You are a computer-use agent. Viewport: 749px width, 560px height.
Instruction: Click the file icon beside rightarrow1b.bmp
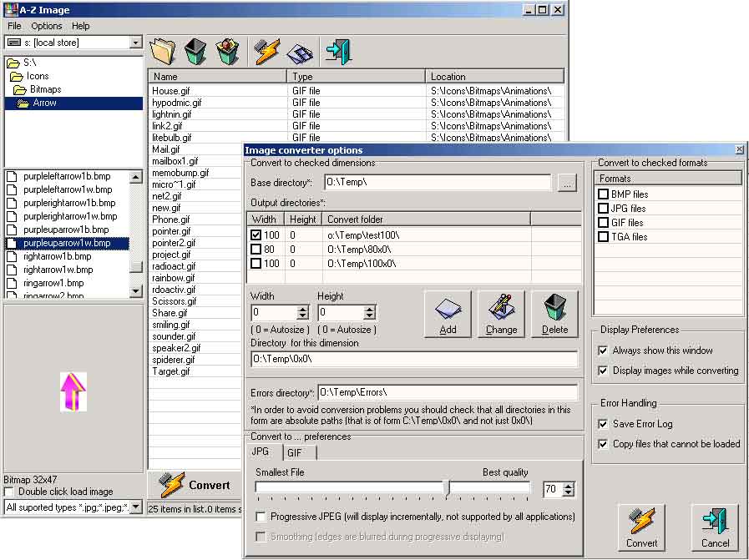[12, 256]
